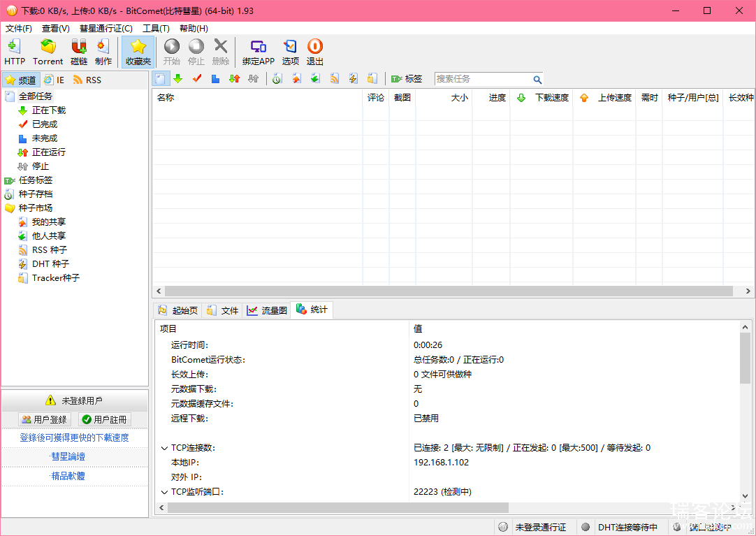Viewport: 756px width, 536px height.
Task: Click the 搜索任务 search input field
Action: (x=483, y=79)
